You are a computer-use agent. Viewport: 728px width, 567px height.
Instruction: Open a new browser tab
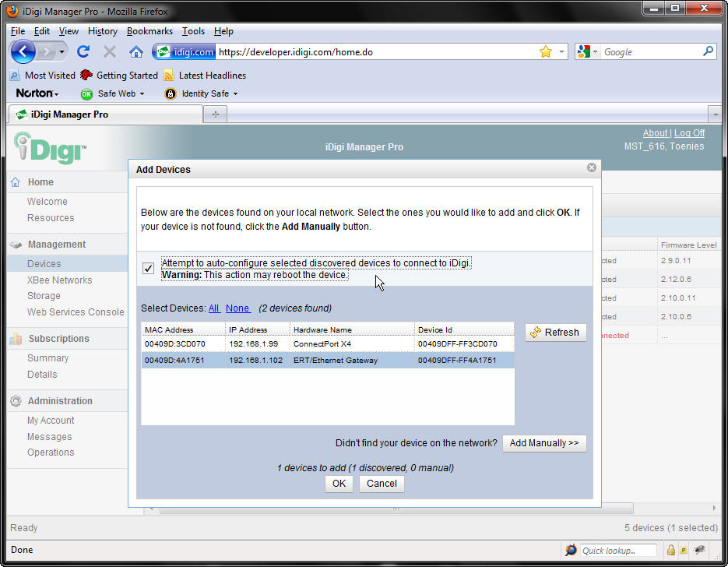(x=215, y=114)
